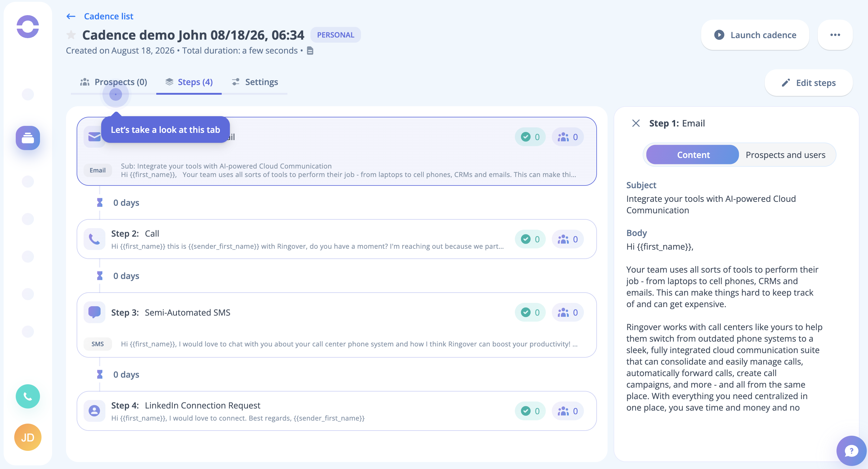Image resolution: width=868 pixels, height=469 pixels.
Task: Click the 'Hi {{first_name}},' line in Body
Action: coord(659,247)
